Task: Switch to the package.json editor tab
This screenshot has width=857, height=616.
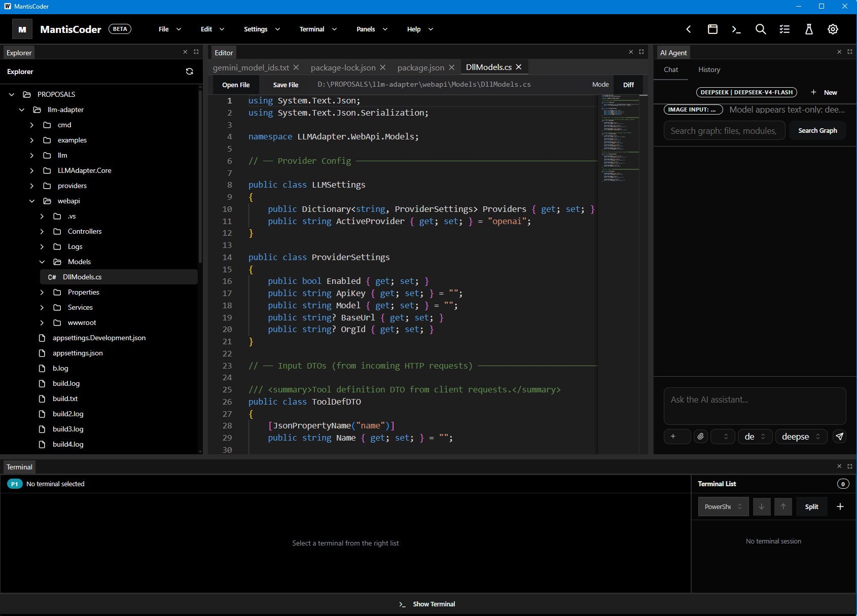Action: click(421, 67)
